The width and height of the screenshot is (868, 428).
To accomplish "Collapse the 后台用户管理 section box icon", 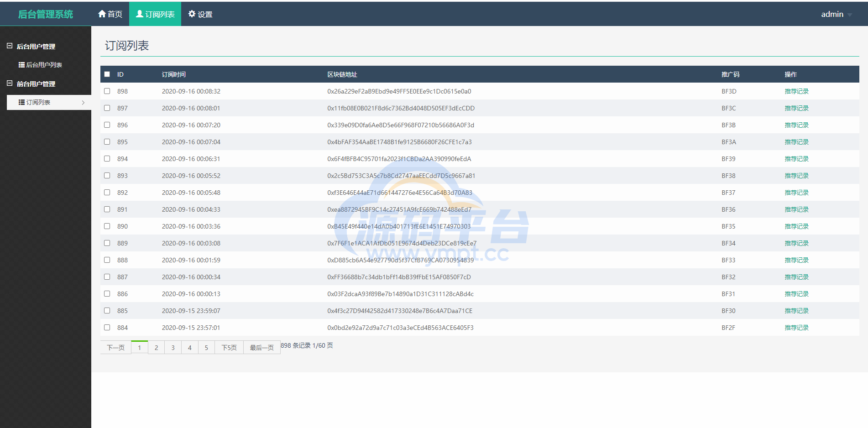I will 10,46.
